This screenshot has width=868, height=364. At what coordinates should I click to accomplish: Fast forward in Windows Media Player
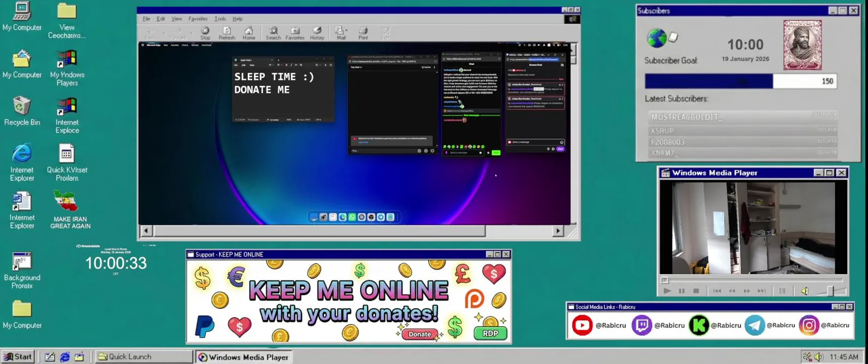click(x=746, y=291)
